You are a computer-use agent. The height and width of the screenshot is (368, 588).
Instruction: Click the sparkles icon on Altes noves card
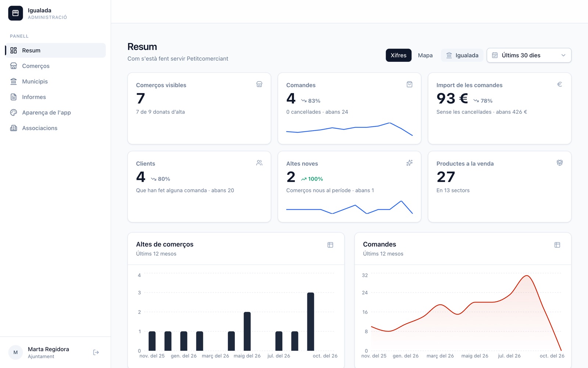(x=409, y=163)
